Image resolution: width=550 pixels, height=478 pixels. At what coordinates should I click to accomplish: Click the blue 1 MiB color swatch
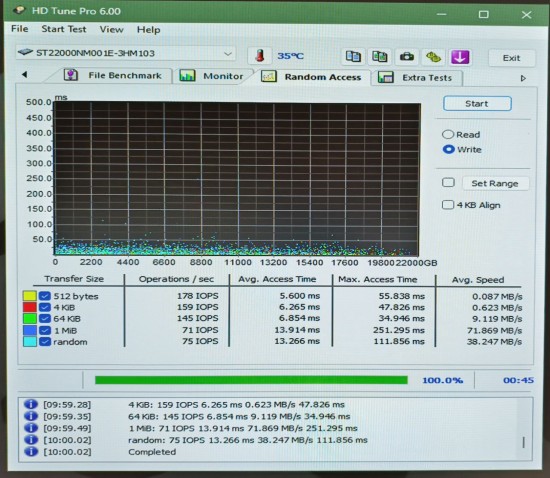click(x=29, y=330)
